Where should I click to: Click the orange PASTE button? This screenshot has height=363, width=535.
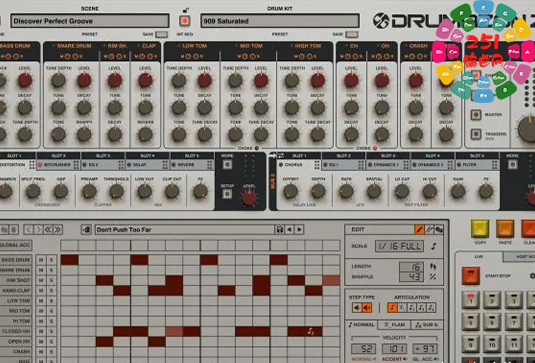coord(505,229)
